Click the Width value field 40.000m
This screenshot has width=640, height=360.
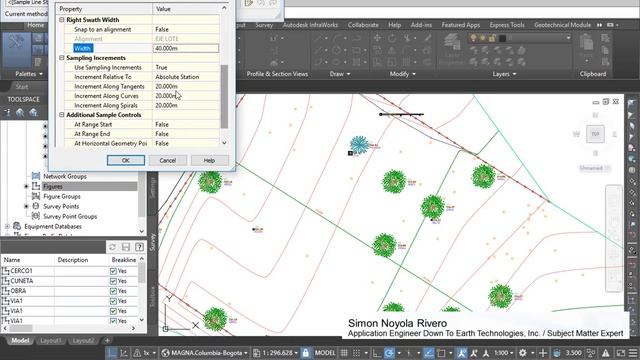tap(186, 48)
